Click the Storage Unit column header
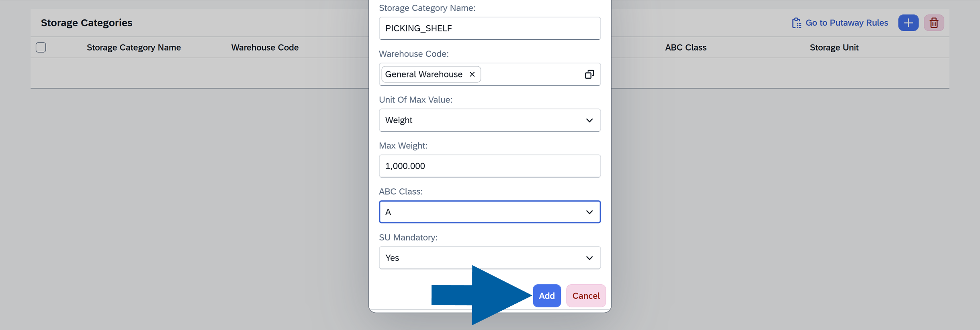This screenshot has height=330, width=980. tap(834, 47)
